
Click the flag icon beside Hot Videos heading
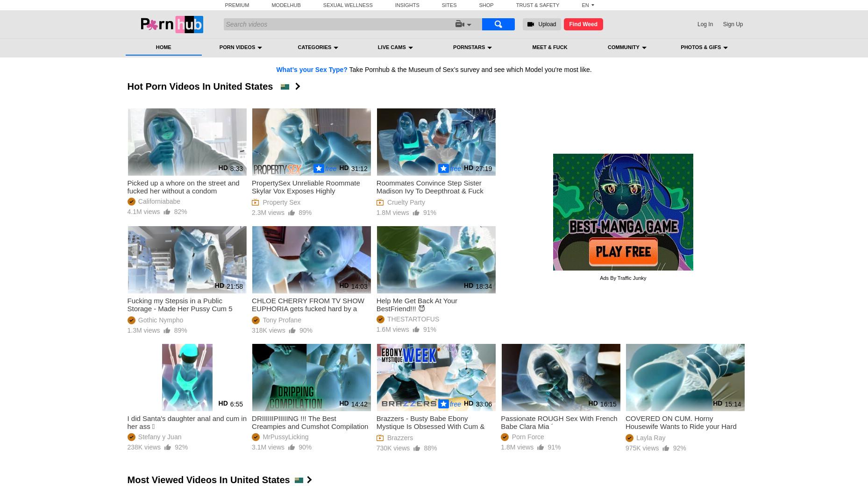click(285, 86)
